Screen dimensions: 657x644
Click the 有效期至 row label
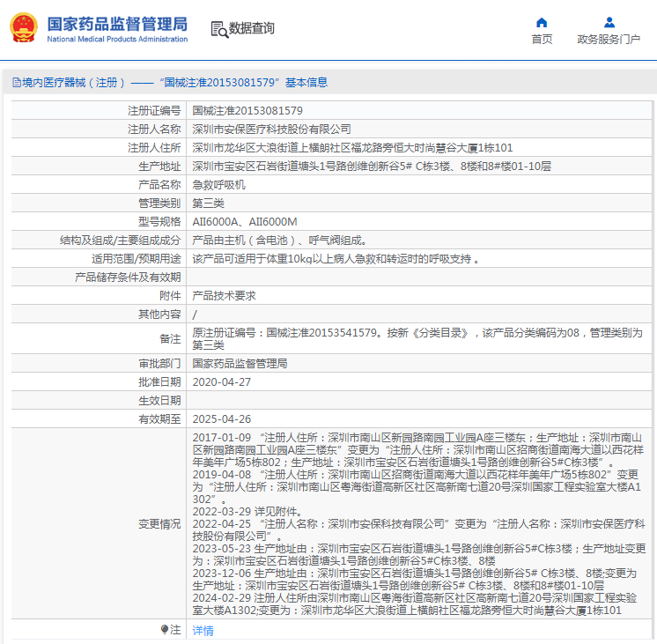pyautogui.click(x=159, y=418)
